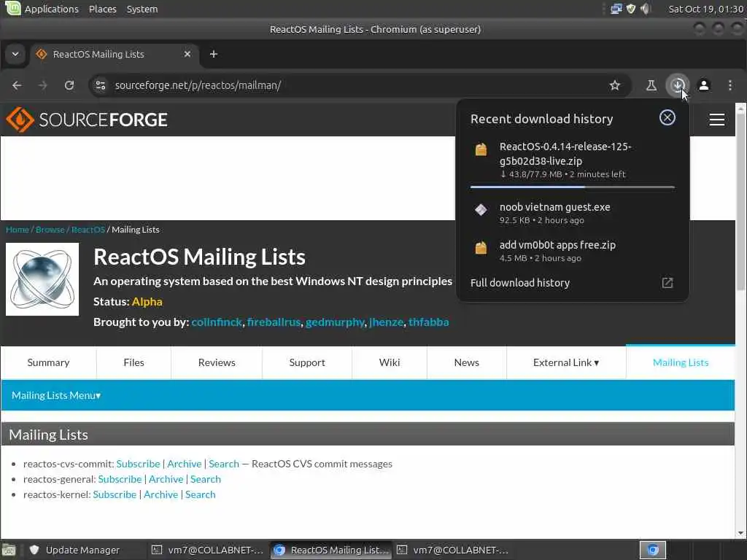Open the Chrome Labs flask icon

point(651,85)
